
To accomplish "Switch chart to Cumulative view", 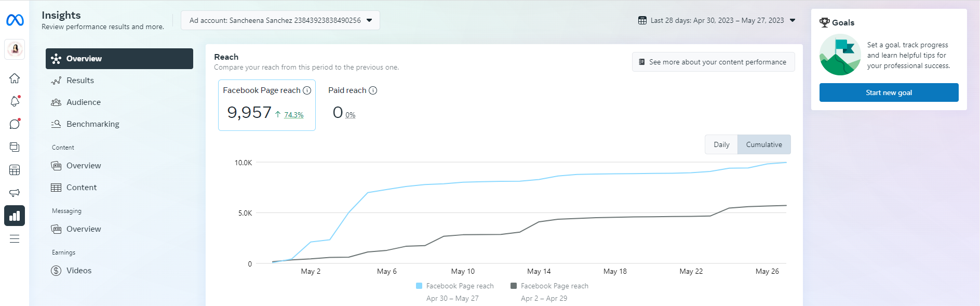I will 764,144.
